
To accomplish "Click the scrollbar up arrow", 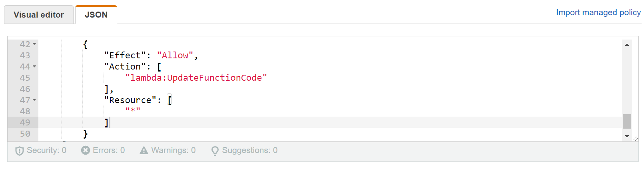I will 627,45.
